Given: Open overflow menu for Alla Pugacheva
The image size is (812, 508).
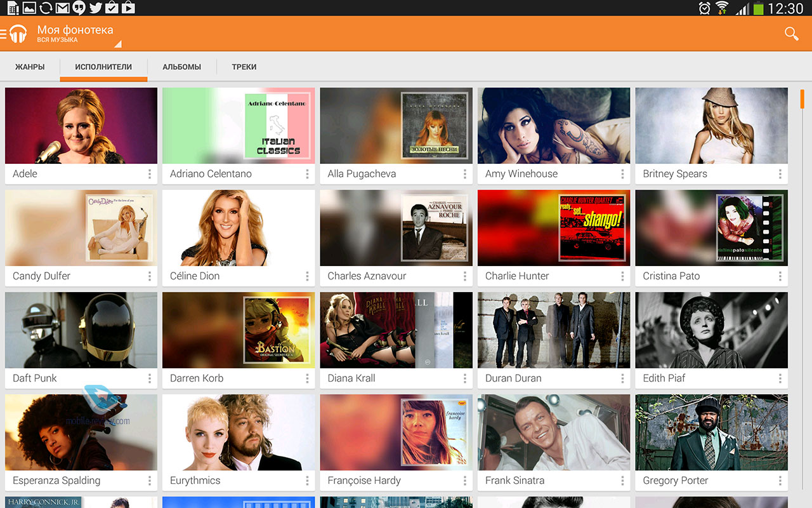Looking at the screenshot, I should pos(465,174).
